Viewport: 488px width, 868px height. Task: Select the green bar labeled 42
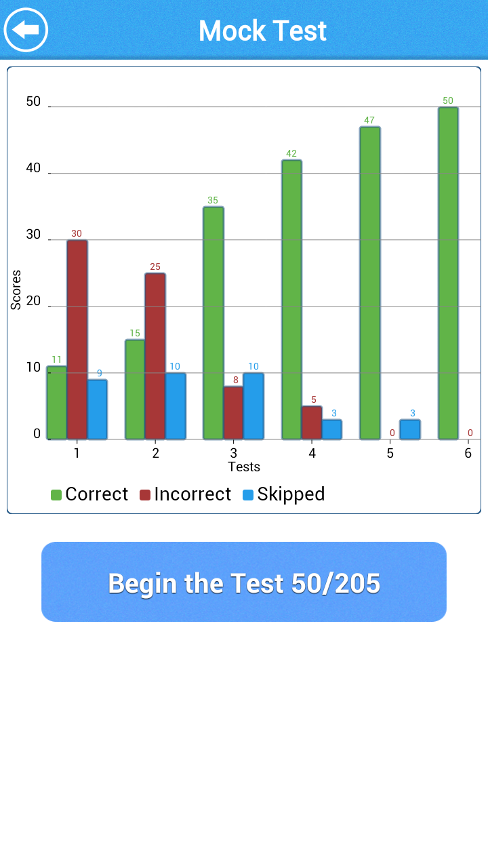[291, 300]
